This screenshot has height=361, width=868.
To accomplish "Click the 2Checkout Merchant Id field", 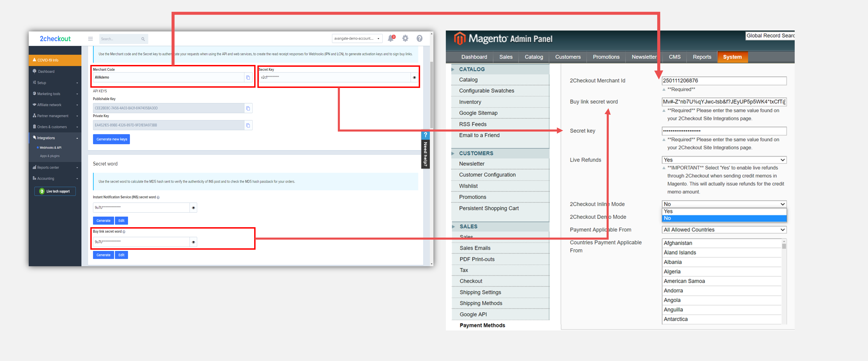I will (724, 81).
